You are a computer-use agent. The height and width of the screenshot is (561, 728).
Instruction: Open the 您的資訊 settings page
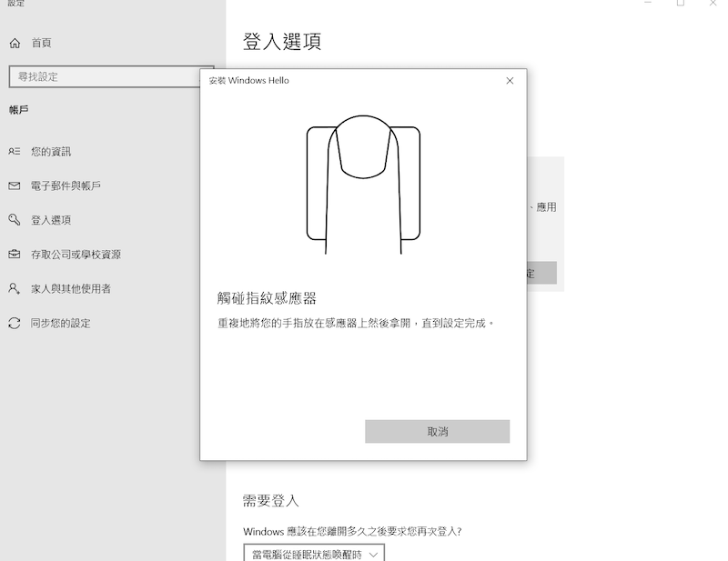pos(51,151)
